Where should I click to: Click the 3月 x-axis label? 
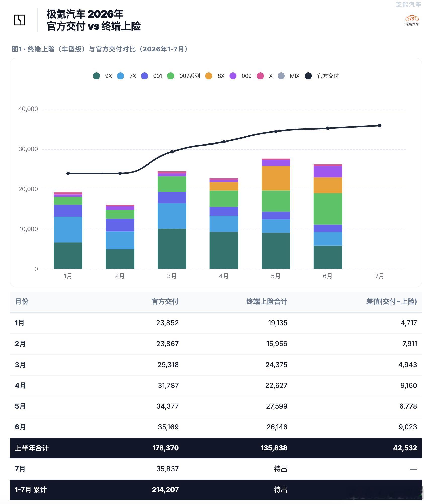click(x=172, y=276)
